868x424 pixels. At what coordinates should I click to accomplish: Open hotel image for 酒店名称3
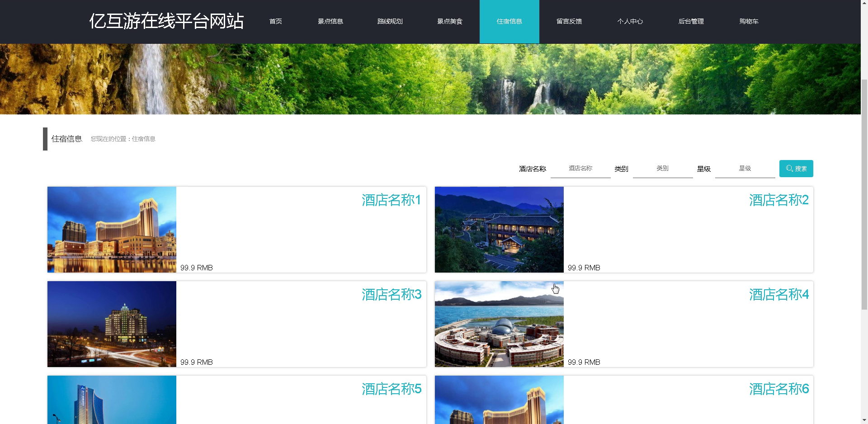[x=112, y=324]
